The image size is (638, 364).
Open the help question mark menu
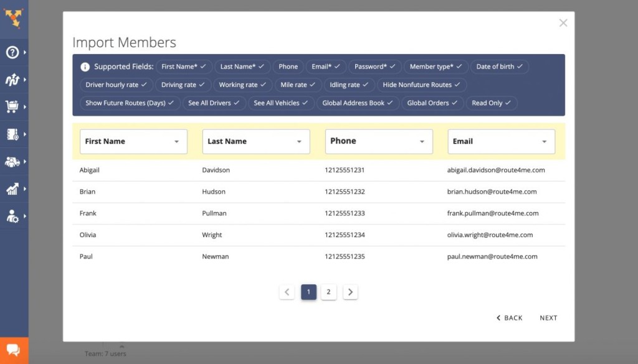(12, 52)
